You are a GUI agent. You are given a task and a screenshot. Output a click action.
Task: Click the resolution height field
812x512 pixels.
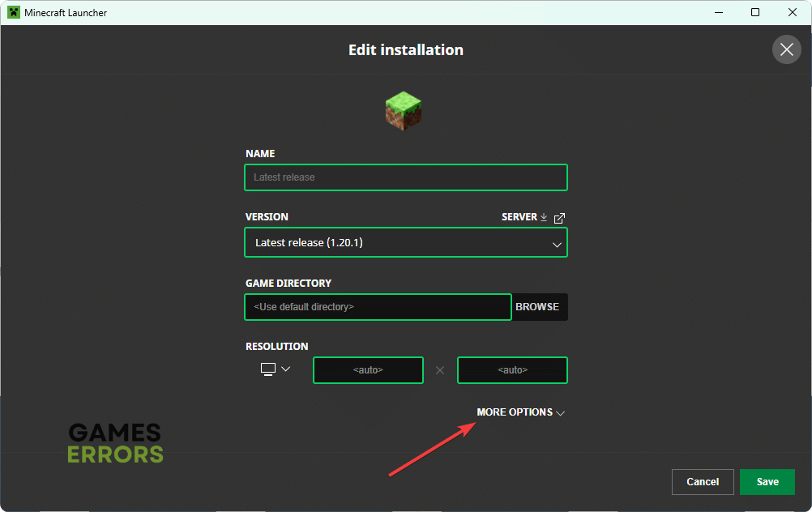coord(513,370)
